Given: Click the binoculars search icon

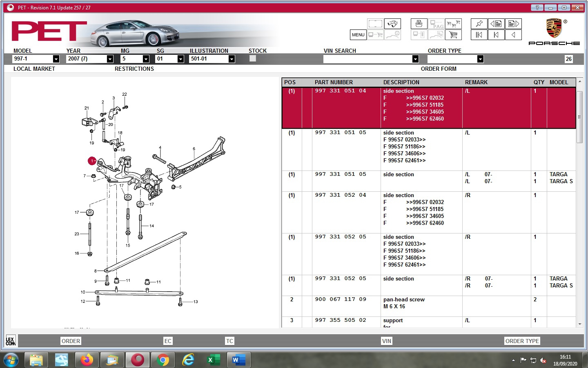Looking at the screenshot, I should tap(392, 24).
